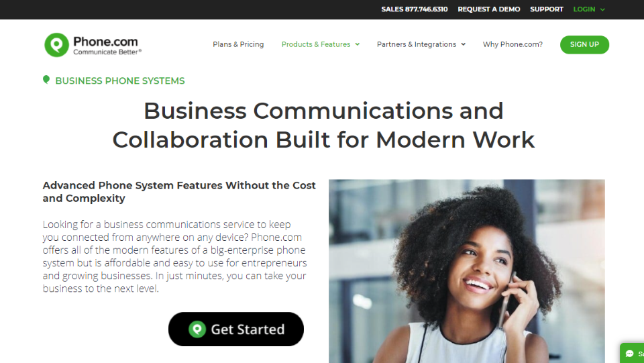Open Why Phone.com? menu item

[x=513, y=44]
